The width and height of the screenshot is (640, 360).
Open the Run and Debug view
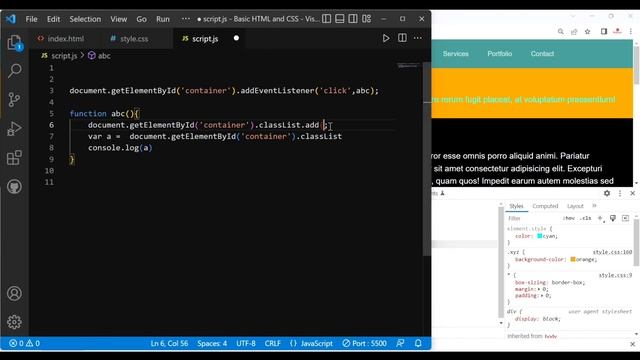15,129
